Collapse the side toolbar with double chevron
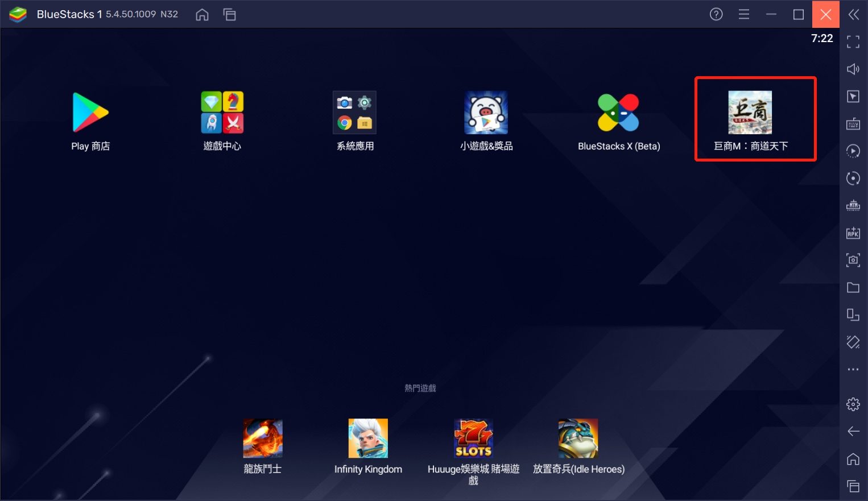The height and width of the screenshot is (501, 868). (853, 14)
